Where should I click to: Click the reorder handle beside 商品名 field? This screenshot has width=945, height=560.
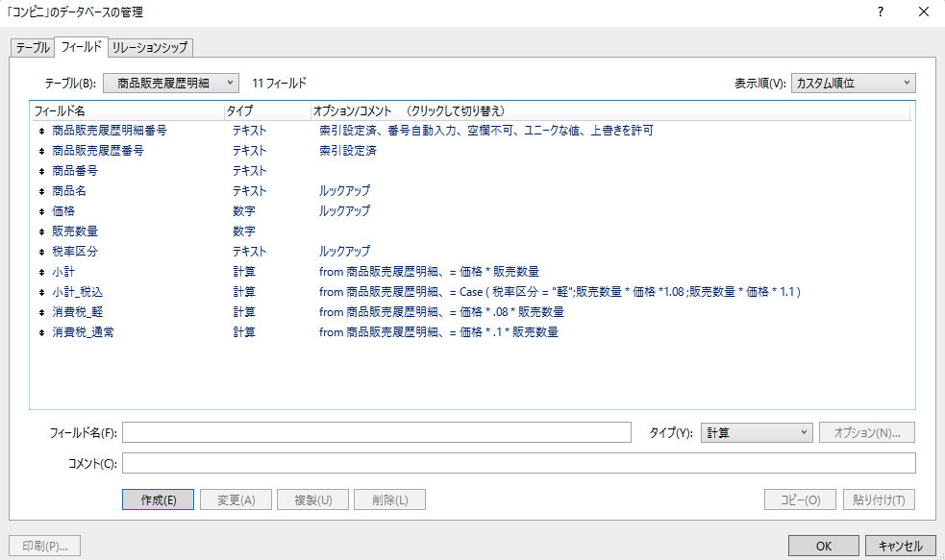point(42,191)
